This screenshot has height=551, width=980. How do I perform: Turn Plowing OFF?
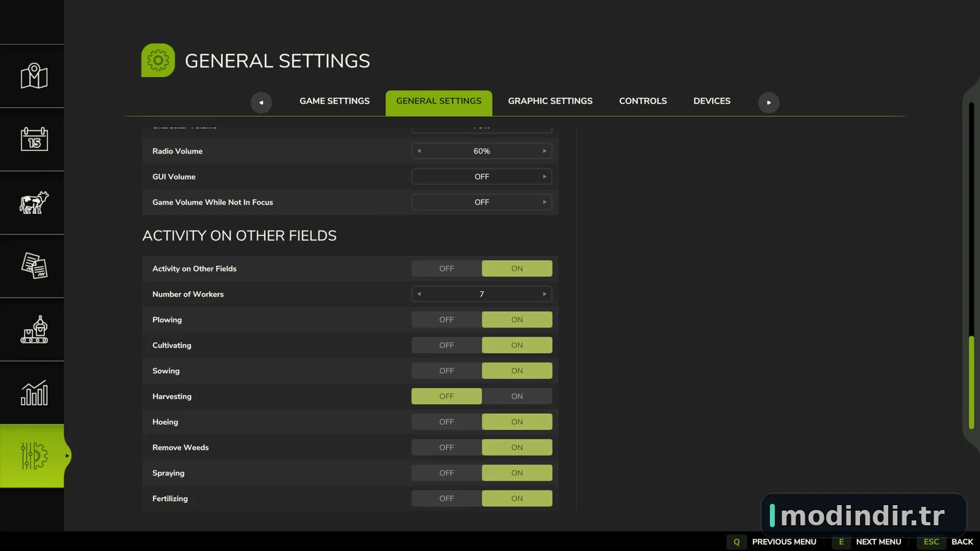pyautogui.click(x=447, y=320)
